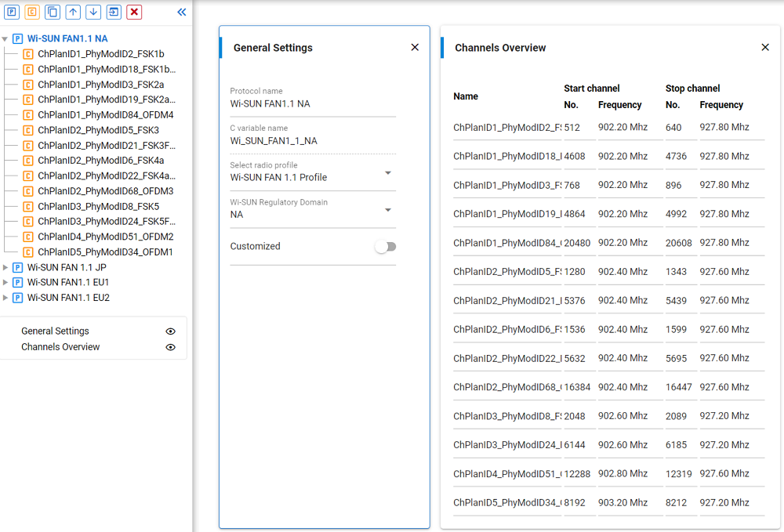Screen dimensions: 784x532
Task: Click channel icon beside ChPlanID5_PhyModID34_OFDM1
Action: [28, 252]
